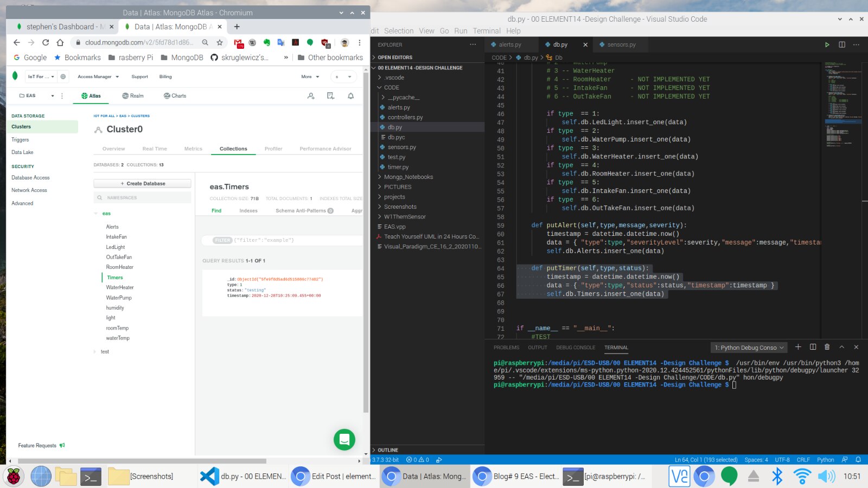This screenshot has width=868, height=488.
Task: Split the VS Code editor right
Action: pyautogui.click(x=841, y=44)
